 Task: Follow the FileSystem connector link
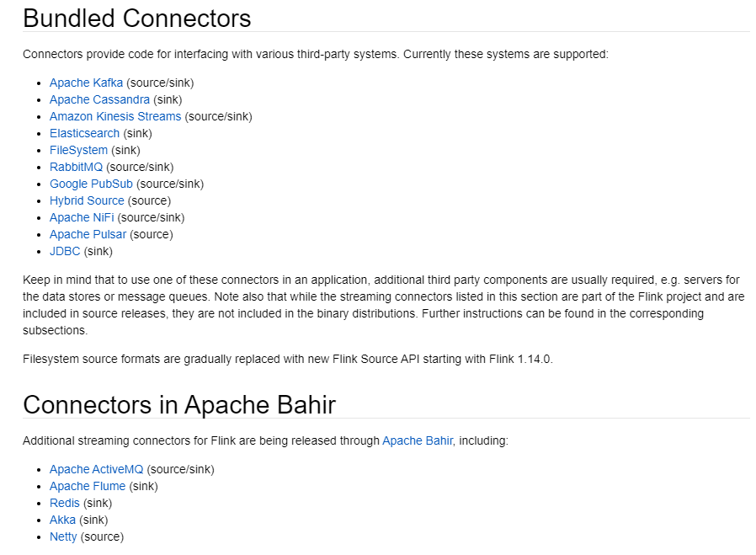pos(78,151)
